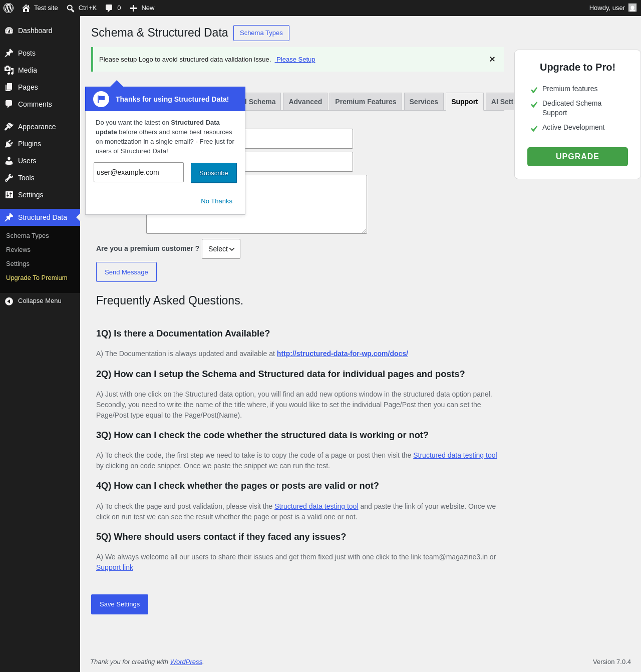
Task: Click the Support link
Action: [x=115, y=567]
